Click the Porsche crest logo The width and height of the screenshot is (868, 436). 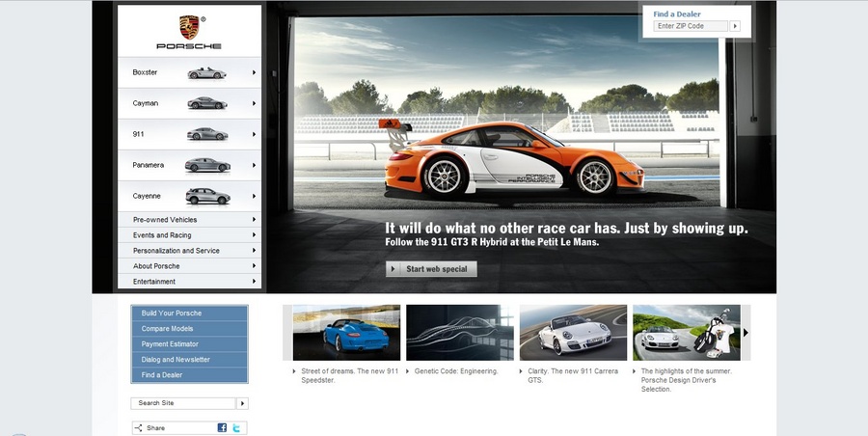(189, 26)
